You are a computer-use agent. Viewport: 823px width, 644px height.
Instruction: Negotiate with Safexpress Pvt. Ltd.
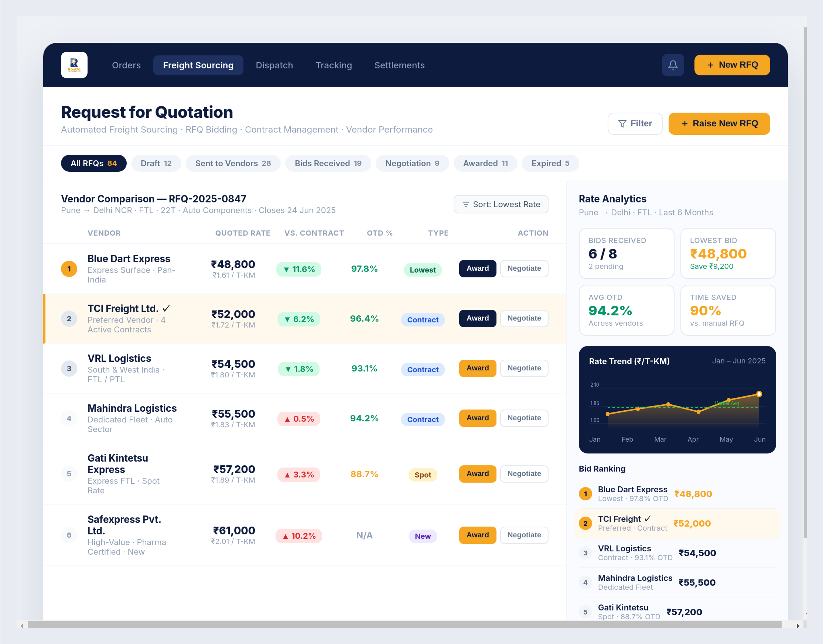pyautogui.click(x=524, y=535)
